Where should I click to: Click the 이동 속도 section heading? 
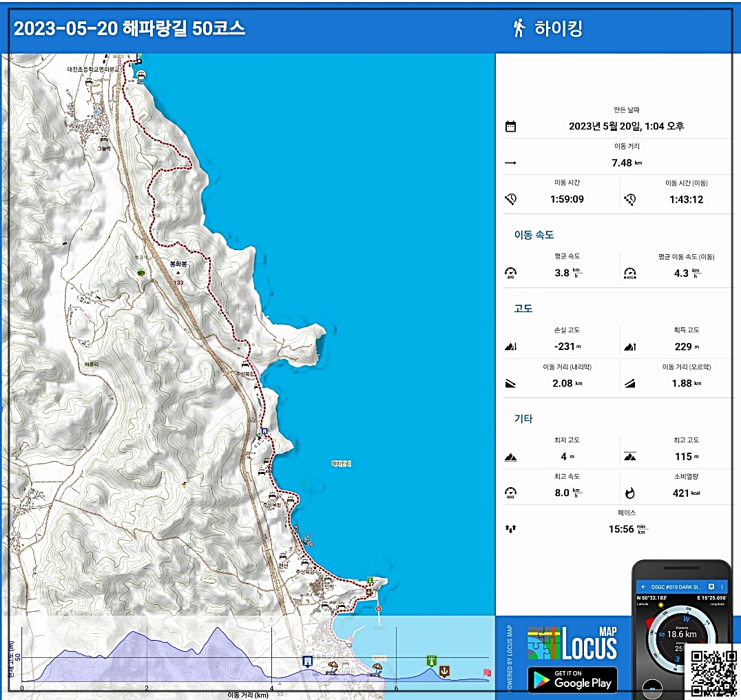(534, 235)
